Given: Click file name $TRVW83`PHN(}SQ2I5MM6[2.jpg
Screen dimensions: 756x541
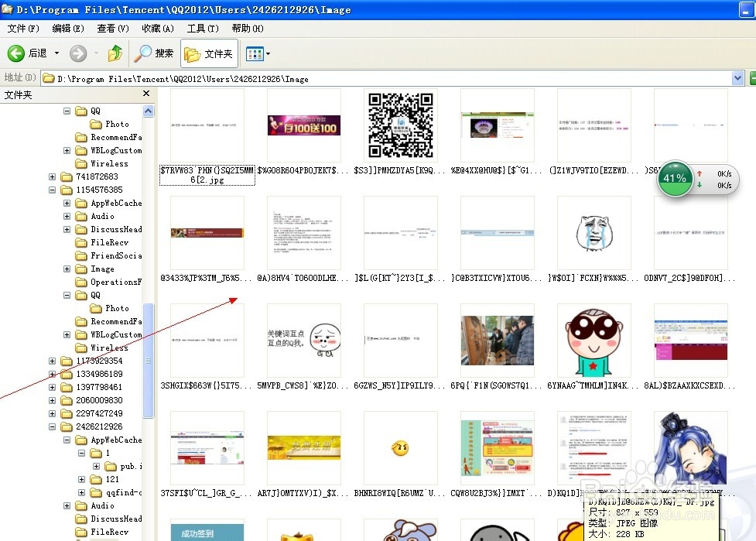Looking at the screenshot, I should point(207,175).
